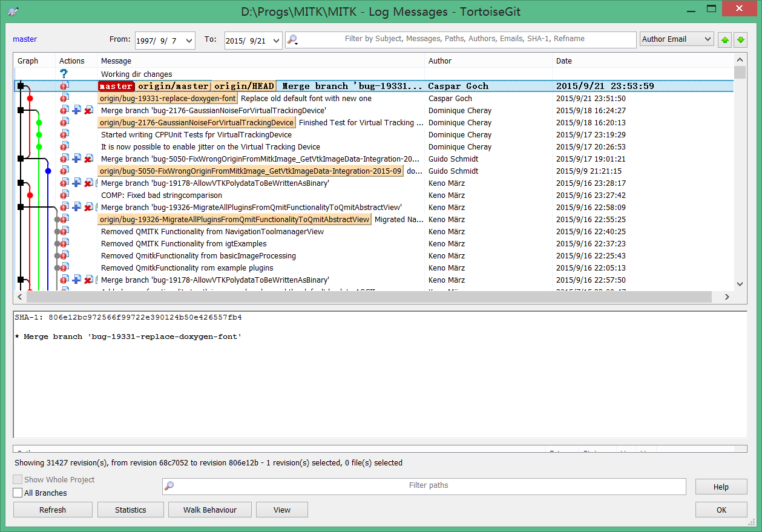
Task: Click modified icon on 'Removed QMITK Functionality from igtExamples' row
Action: (x=64, y=243)
